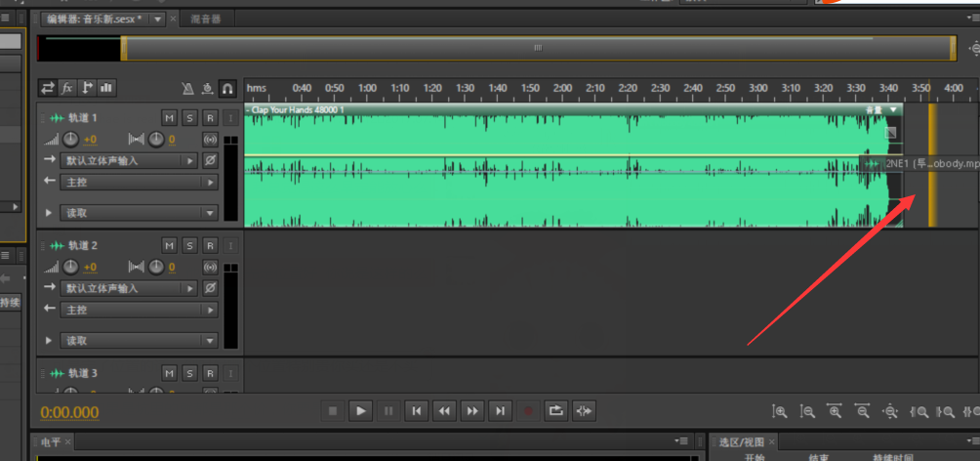Click 轨道 1 volume knob

tap(70, 140)
